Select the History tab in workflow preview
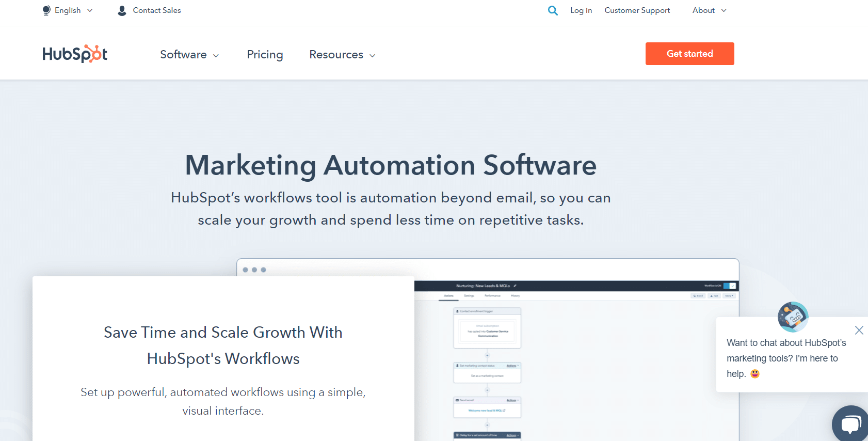 tap(516, 296)
